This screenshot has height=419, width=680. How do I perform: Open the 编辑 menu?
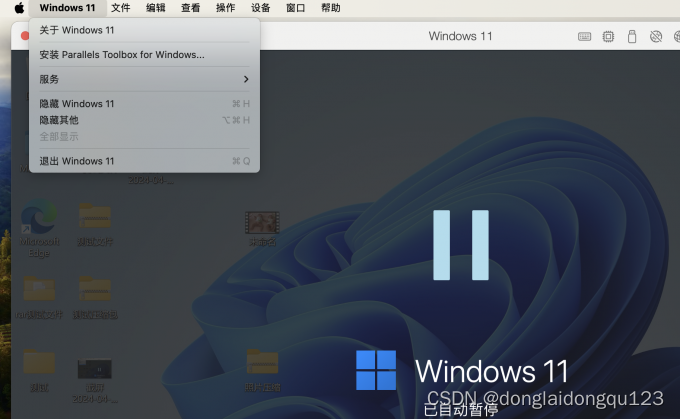click(x=156, y=8)
